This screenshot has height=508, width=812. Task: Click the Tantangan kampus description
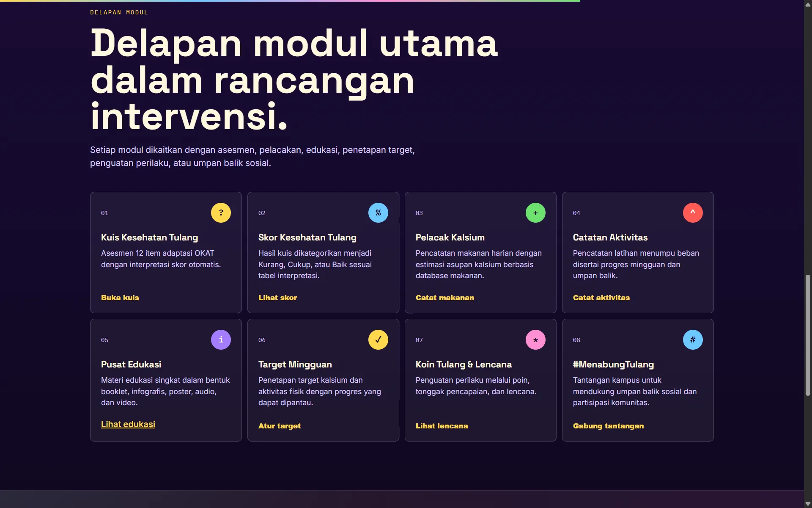(635, 391)
